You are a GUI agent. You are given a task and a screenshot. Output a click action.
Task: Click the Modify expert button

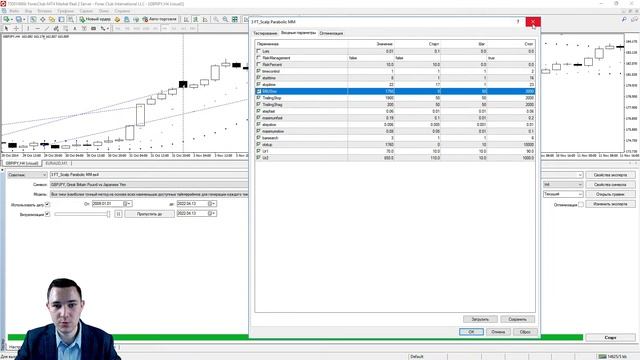[611, 204]
